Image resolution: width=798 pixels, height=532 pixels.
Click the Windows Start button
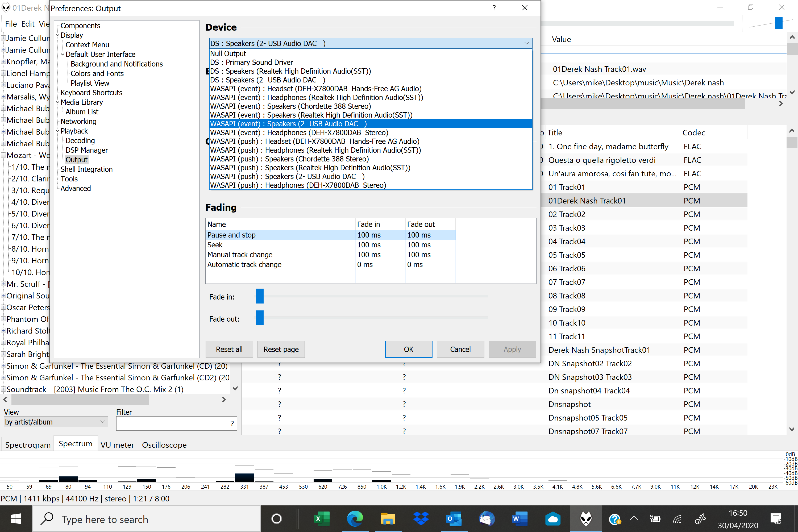click(16, 519)
